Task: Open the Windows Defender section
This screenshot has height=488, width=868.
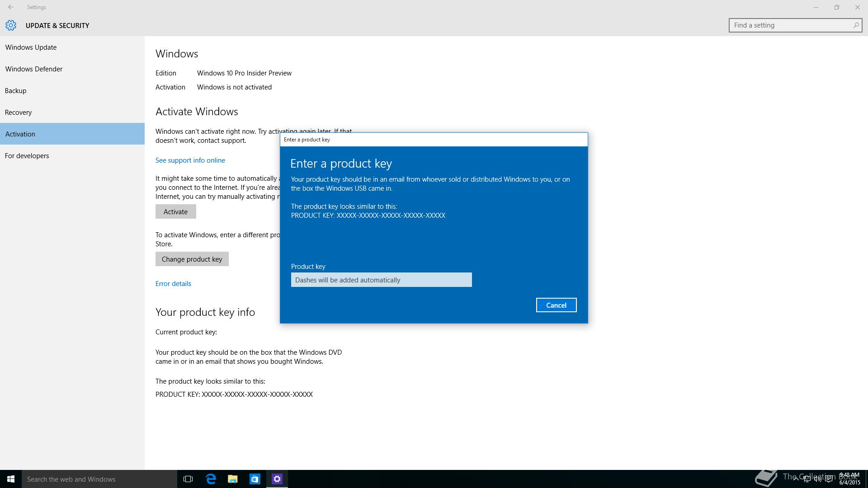Action: (x=72, y=69)
